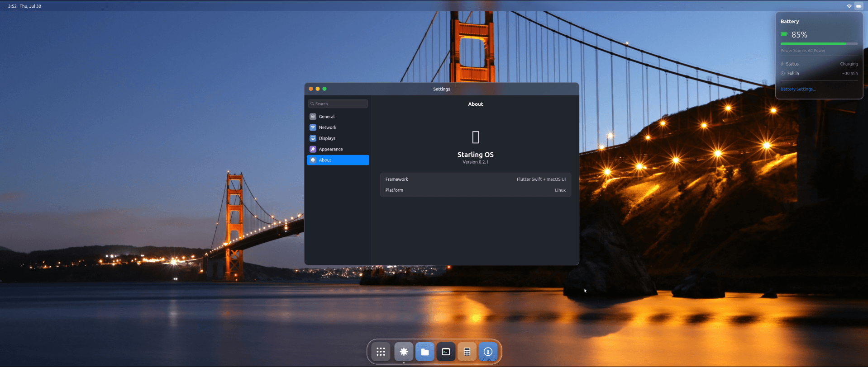Maximize Settings using the green button

coord(324,89)
